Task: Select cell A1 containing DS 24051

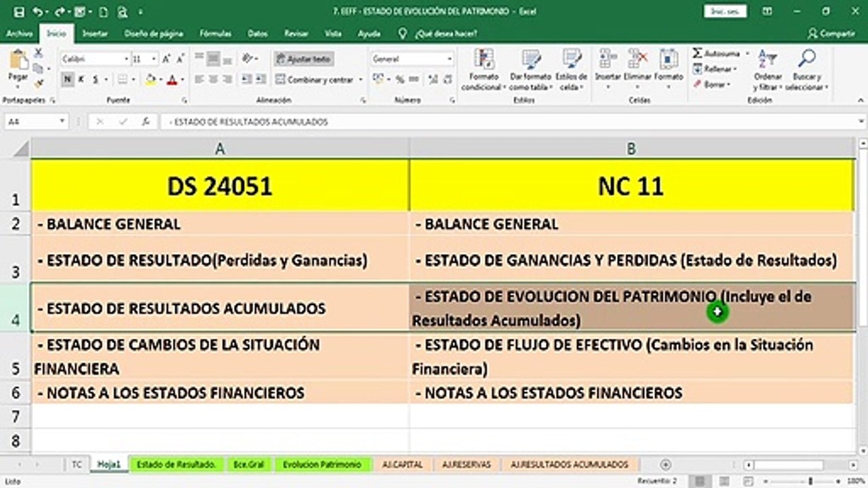Action: tap(220, 185)
